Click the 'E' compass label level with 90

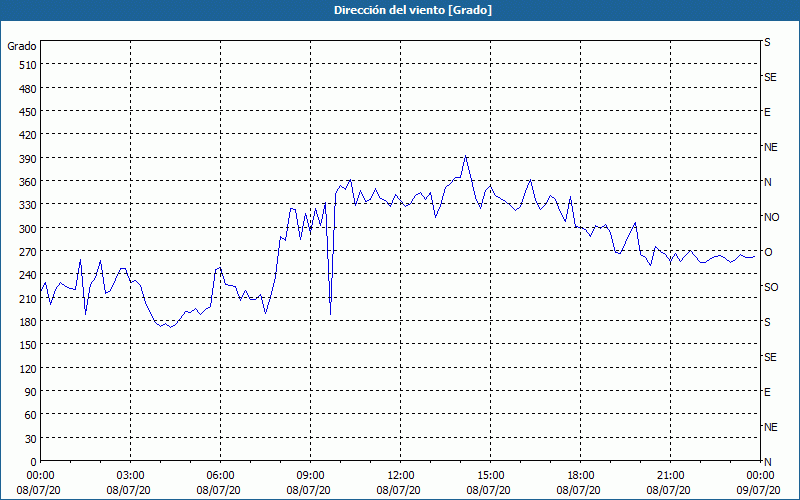[767, 392]
